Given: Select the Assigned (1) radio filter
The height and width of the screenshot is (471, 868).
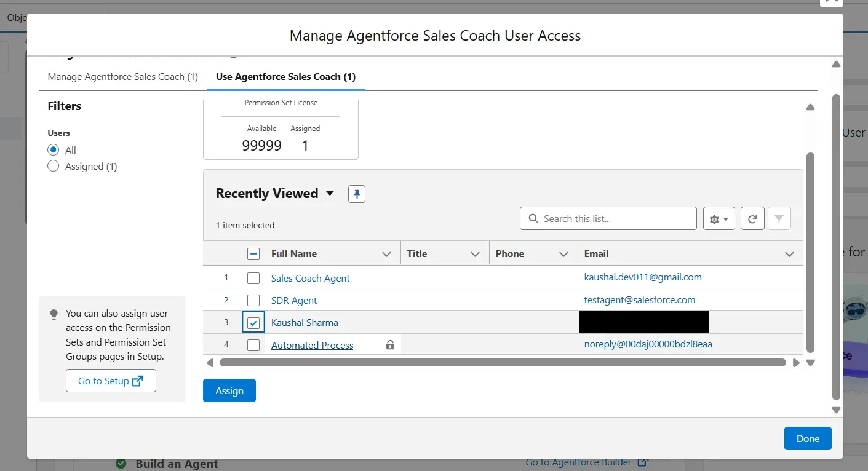Looking at the screenshot, I should [x=54, y=166].
